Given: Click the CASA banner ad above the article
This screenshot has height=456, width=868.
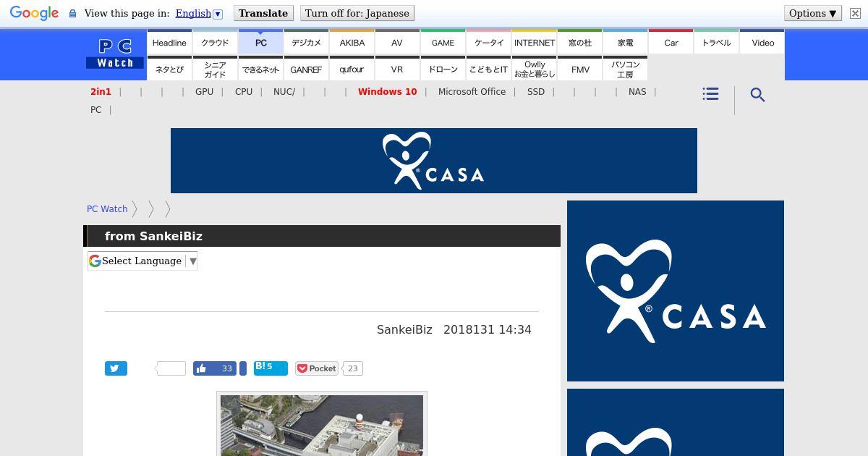Looking at the screenshot, I should click(x=434, y=161).
